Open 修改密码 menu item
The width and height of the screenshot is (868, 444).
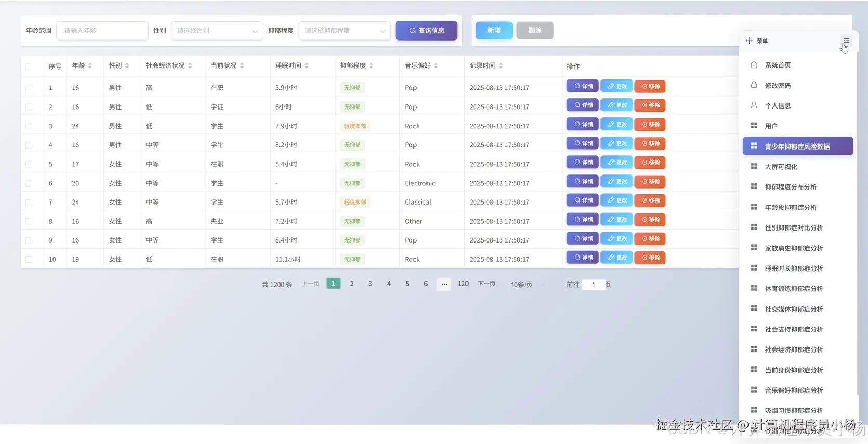point(798,85)
